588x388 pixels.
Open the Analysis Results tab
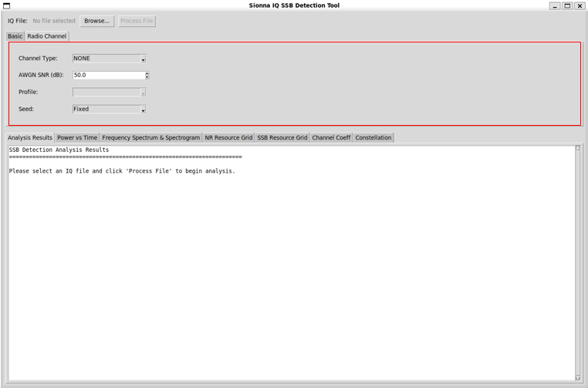pos(30,138)
